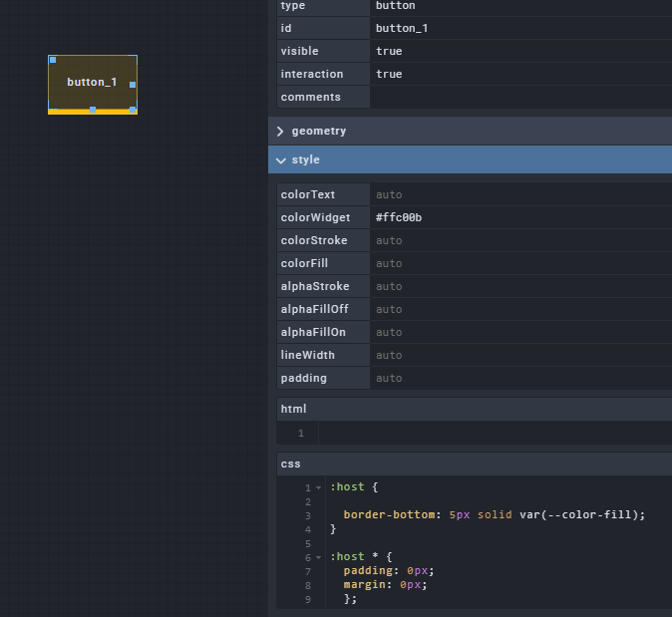The image size is (672, 617).
Task: Edit the colorWidget value #ffc00b
Action: click(x=518, y=217)
